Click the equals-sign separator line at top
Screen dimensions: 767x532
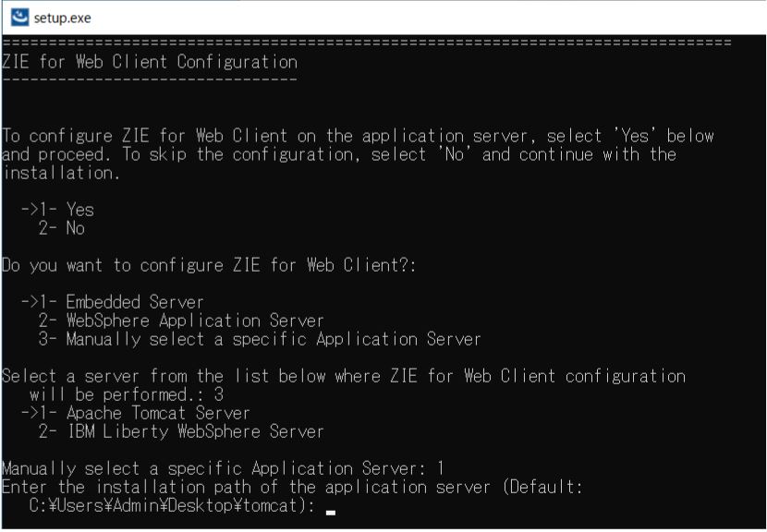[366, 42]
